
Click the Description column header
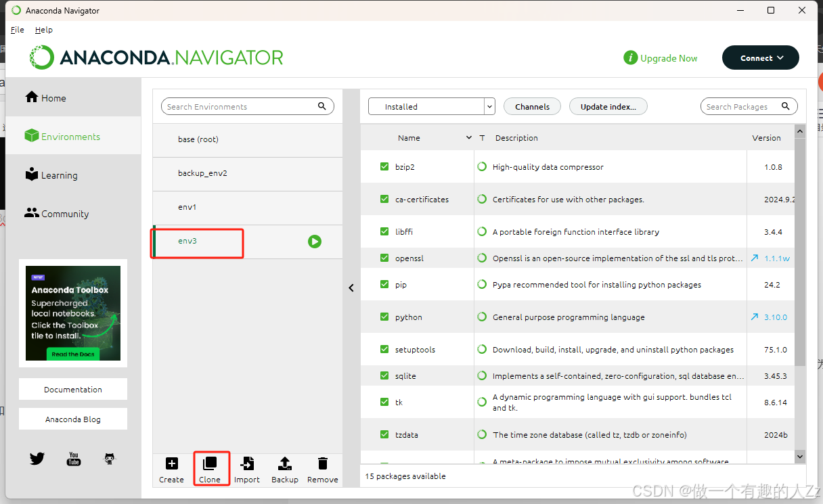point(516,137)
